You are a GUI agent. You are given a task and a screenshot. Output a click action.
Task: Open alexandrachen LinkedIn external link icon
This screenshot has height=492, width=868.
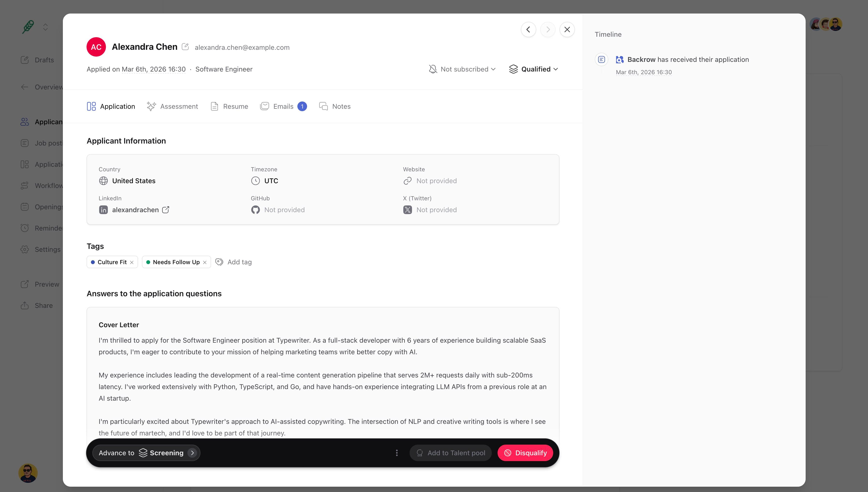(166, 210)
